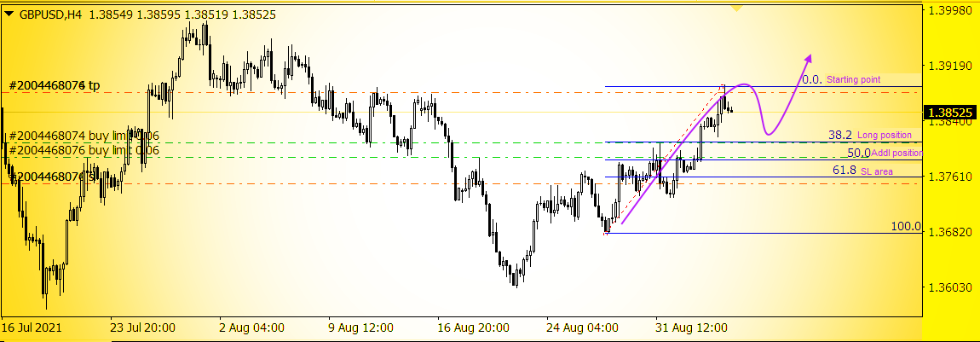Click the chart shift triangle marker at top
980x342 pixels.
click(x=737, y=9)
